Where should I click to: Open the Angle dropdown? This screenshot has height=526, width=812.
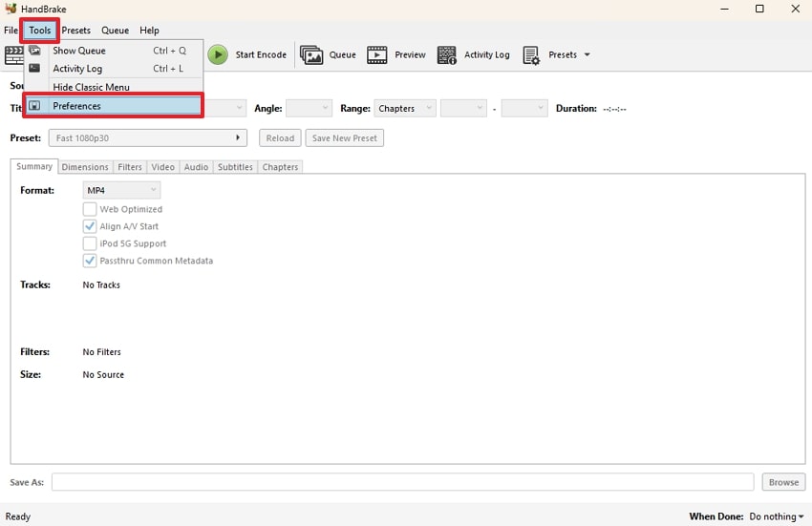[309, 108]
